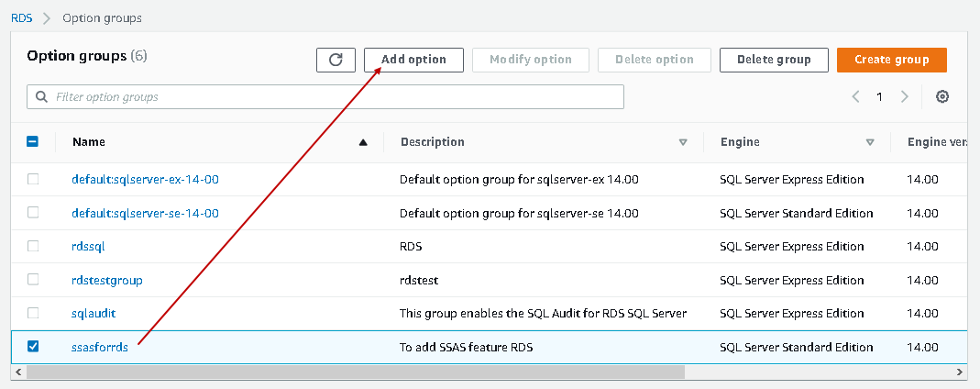Navigate to RDS breadcrumb link

(21, 17)
